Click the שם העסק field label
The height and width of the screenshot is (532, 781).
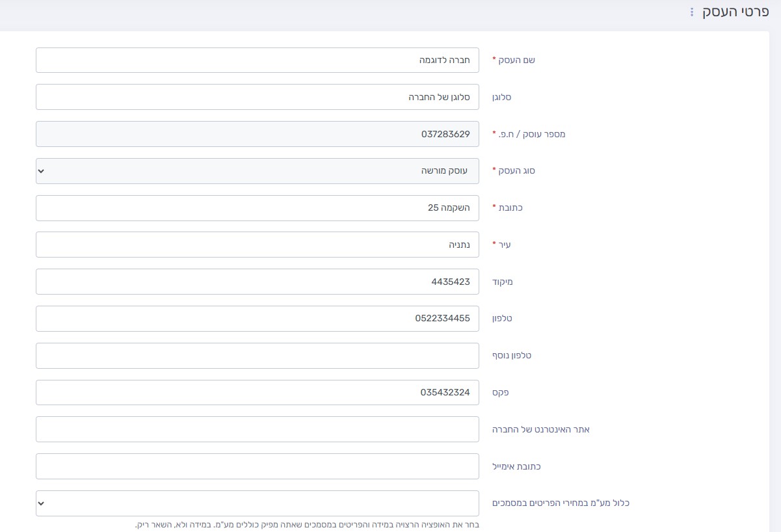point(516,60)
